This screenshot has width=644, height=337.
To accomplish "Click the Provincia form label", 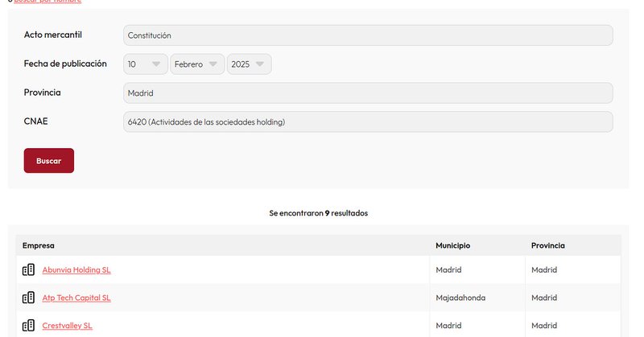I will click(x=43, y=92).
